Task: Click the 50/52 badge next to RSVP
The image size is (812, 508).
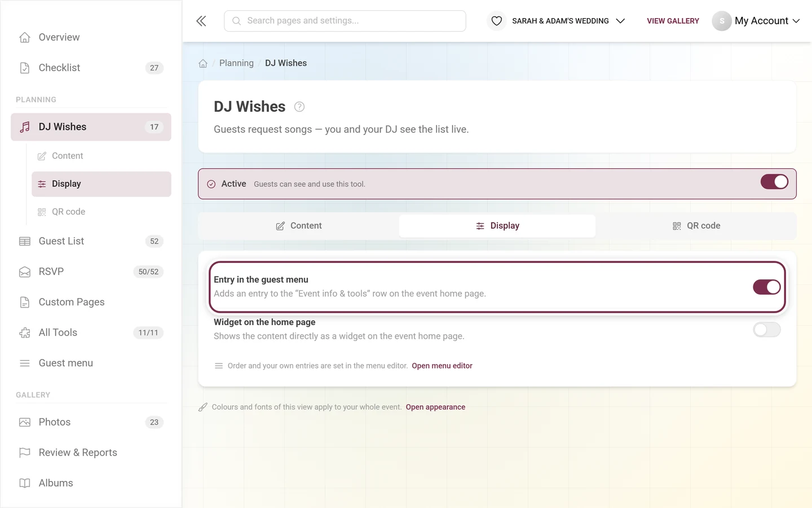Action: pyautogui.click(x=149, y=271)
